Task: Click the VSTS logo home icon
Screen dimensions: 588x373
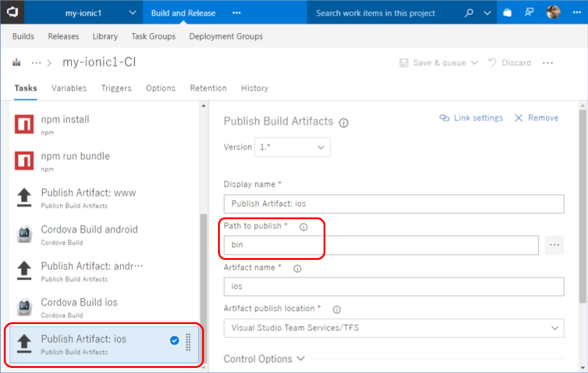Action: tap(12, 12)
